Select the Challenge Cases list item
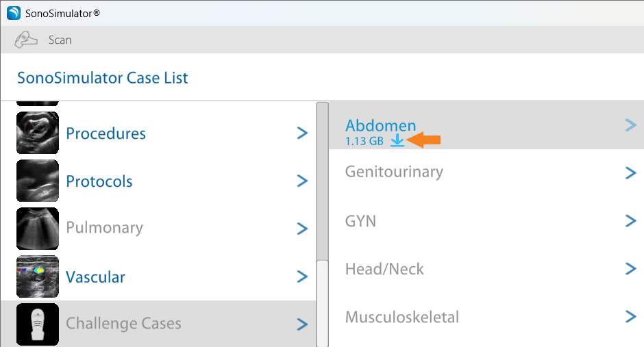The height and width of the screenshot is (347, 644). [x=123, y=324]
